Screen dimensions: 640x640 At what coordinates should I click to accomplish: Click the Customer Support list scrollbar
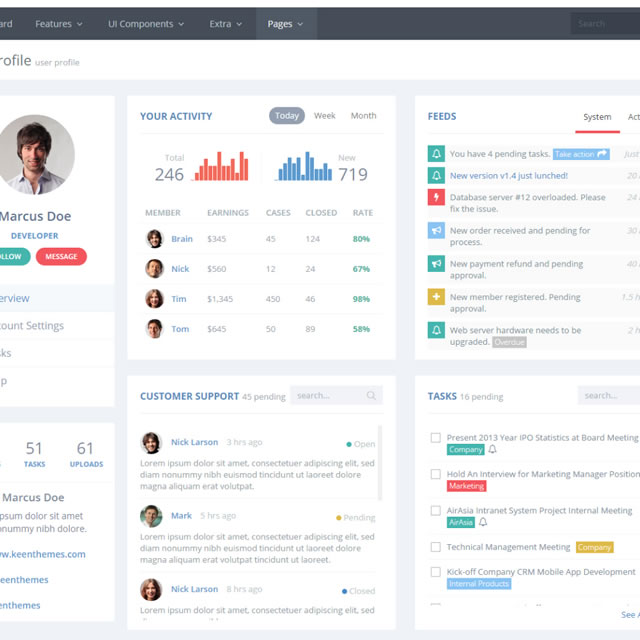point(380,463)
